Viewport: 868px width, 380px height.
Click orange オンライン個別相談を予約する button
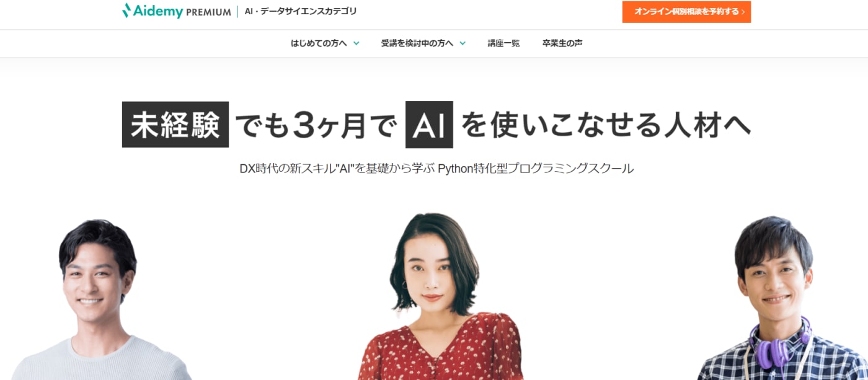pyautogui.click(x=686, y=12)
